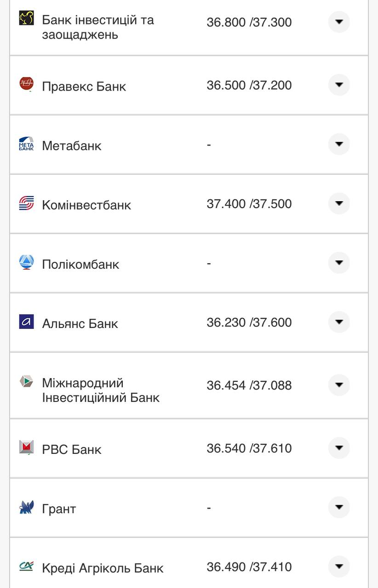Expand the Правекс Банк row details
378x588 pixels.
(x=339, y=85)
